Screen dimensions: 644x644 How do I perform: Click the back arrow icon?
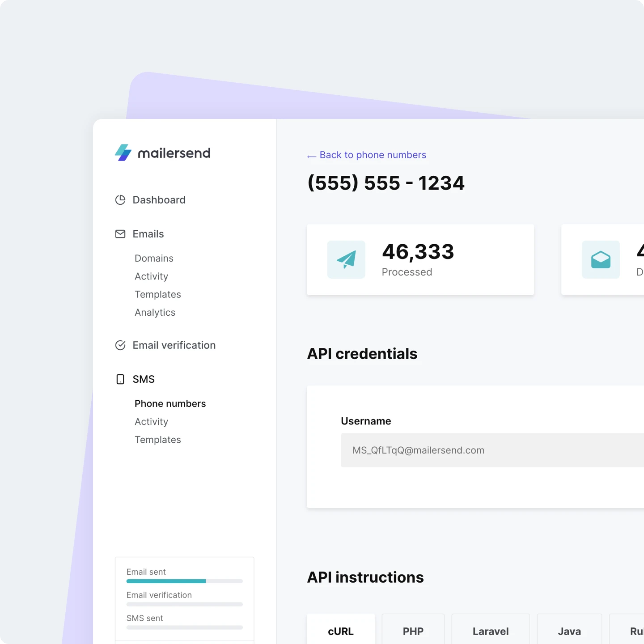(x=312, y=156)
